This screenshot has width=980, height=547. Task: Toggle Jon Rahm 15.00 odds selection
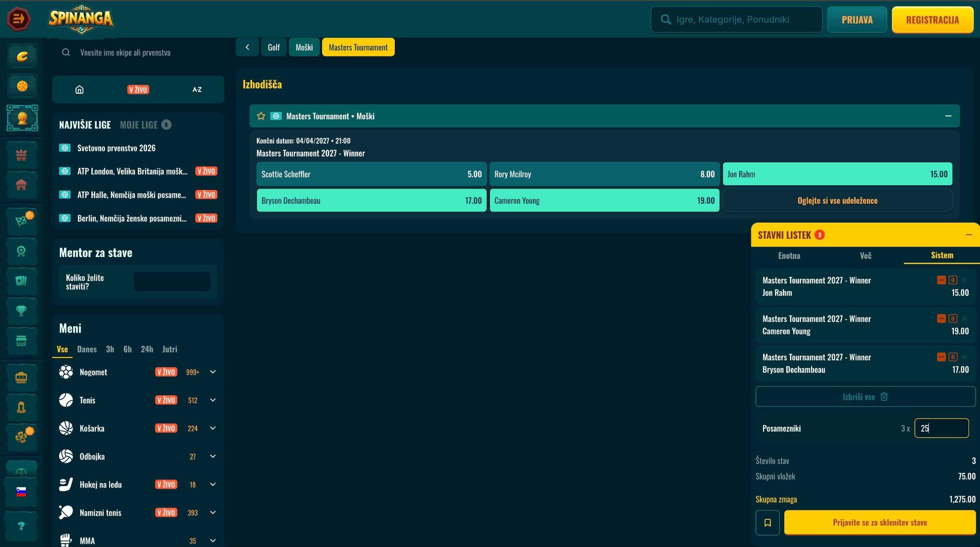837,174
